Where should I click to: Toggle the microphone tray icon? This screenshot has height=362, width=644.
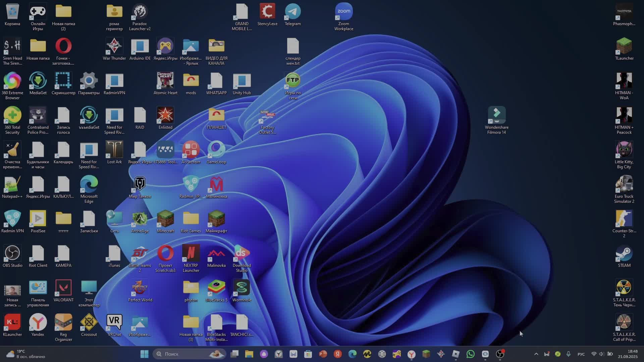569,354
